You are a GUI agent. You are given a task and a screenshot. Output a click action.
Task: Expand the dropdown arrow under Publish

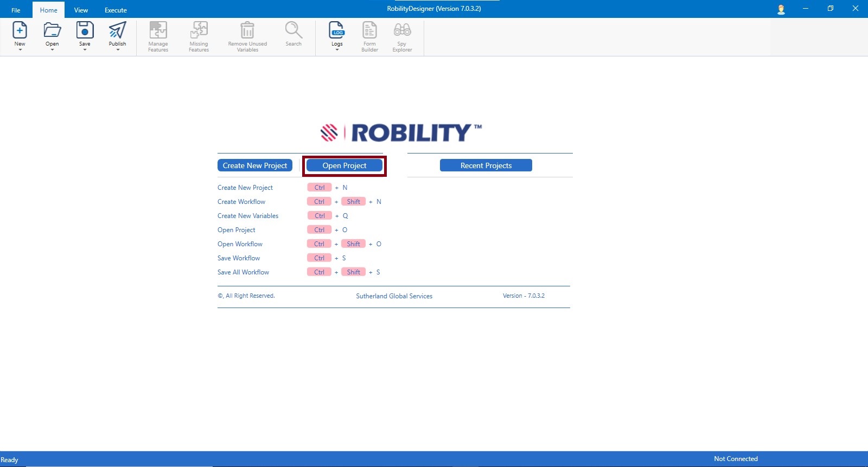[x=118, y=50]
